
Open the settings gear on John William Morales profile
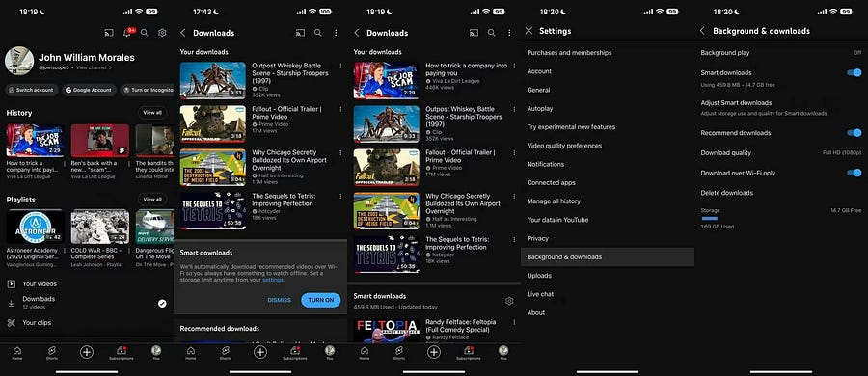[162, 33]
